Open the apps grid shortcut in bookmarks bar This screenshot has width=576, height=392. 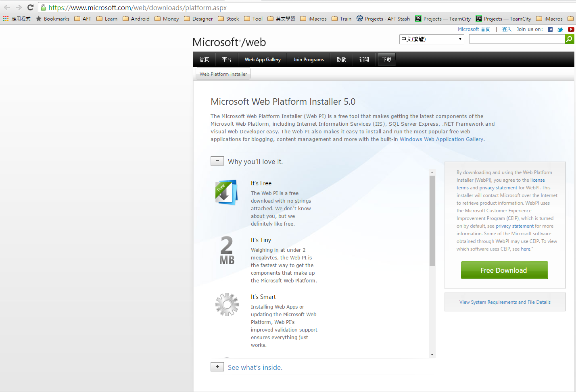6,19
